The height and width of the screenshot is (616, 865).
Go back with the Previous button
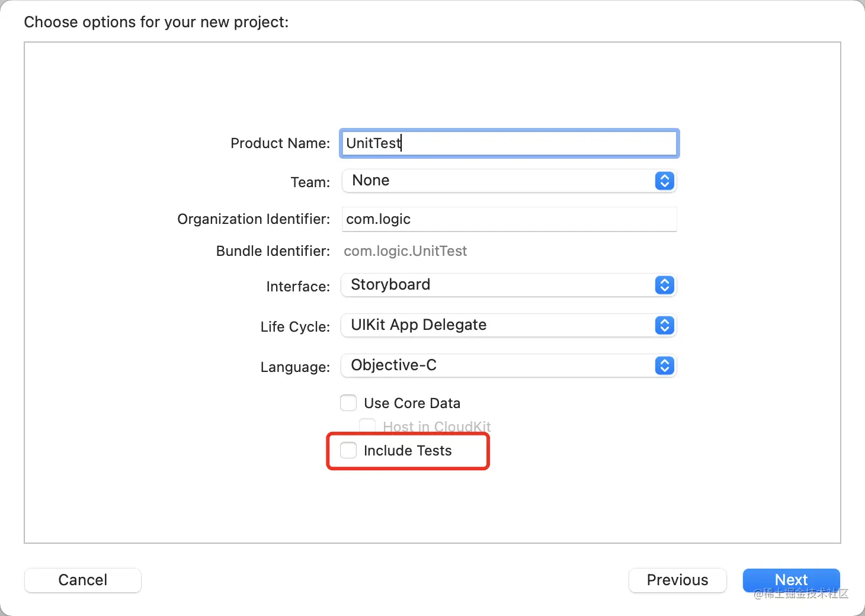click(x=677, y=580)
